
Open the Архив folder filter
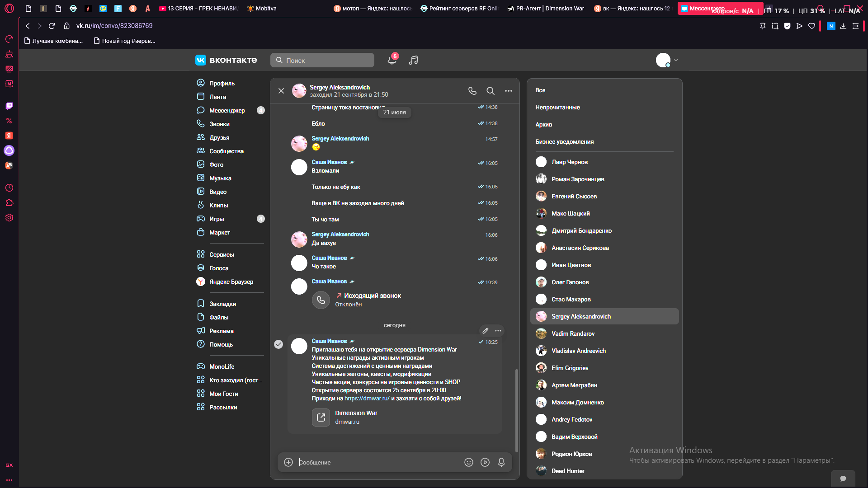(543, 125)
